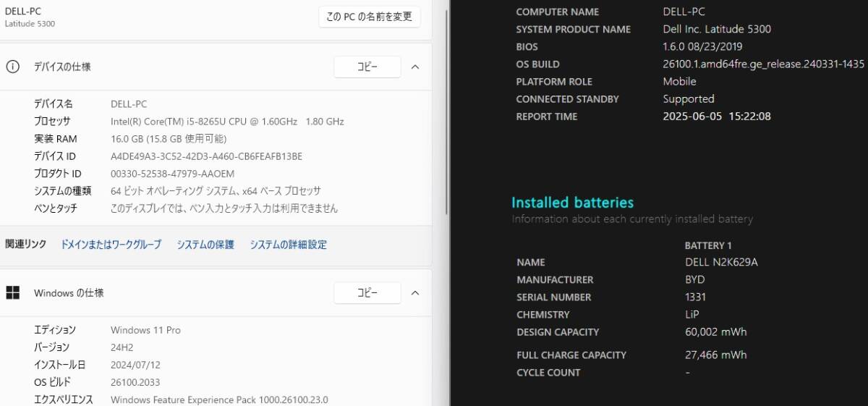The width and height of the screenshot is (868, 406).
Task: Select the report time 2025-06-05 15:22:08
Action: 717,117
